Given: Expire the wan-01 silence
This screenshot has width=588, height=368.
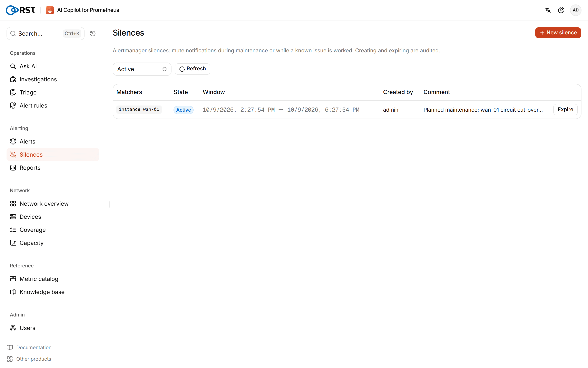Looking at the screenshot, I should pos(565,110).
